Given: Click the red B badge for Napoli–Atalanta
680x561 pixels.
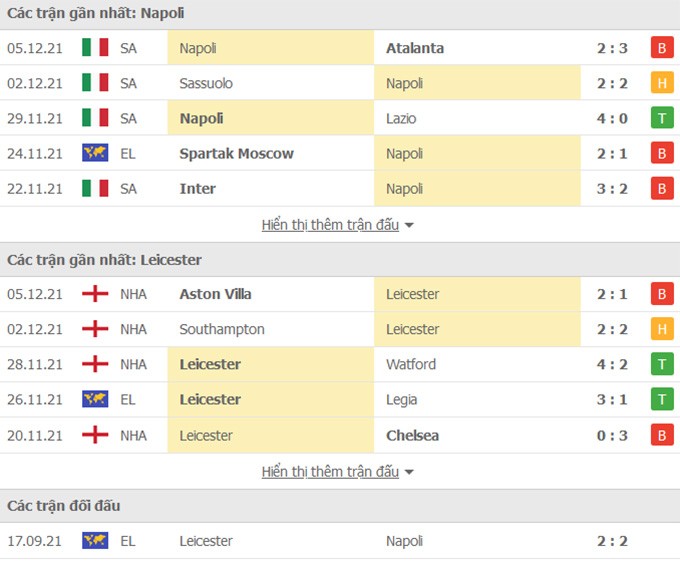Looking at the screenshot, I should tap(662, 48).
